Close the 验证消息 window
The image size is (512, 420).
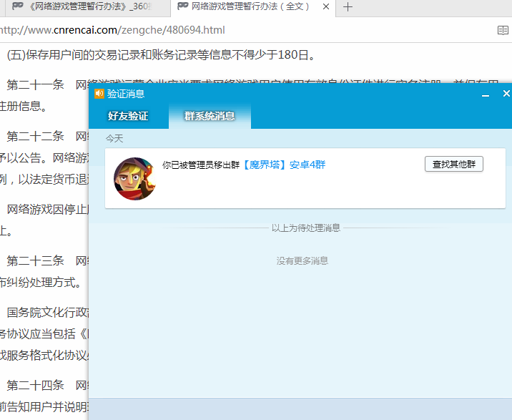pyautogui.click(x=506, y=94)
